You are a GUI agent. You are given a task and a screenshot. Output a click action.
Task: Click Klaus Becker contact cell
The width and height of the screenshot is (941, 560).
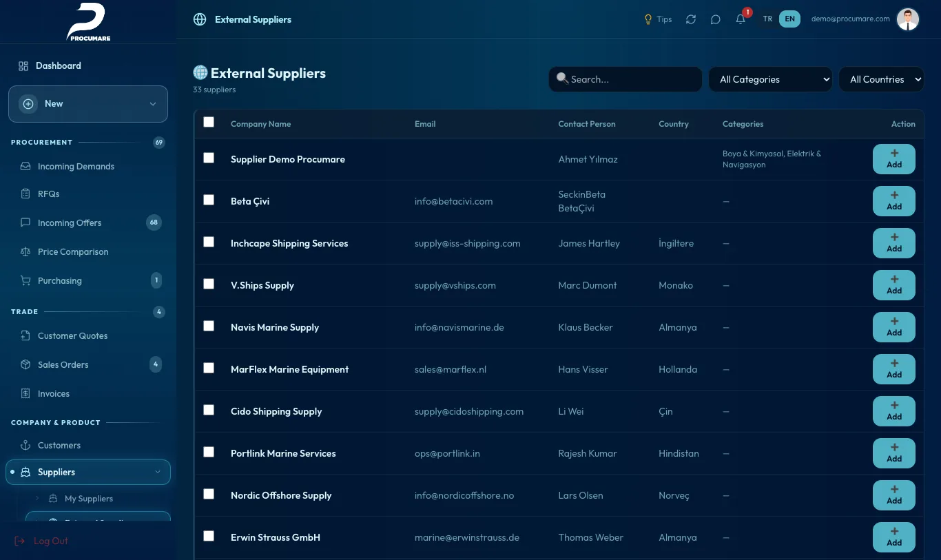click(x=585, y=327)
